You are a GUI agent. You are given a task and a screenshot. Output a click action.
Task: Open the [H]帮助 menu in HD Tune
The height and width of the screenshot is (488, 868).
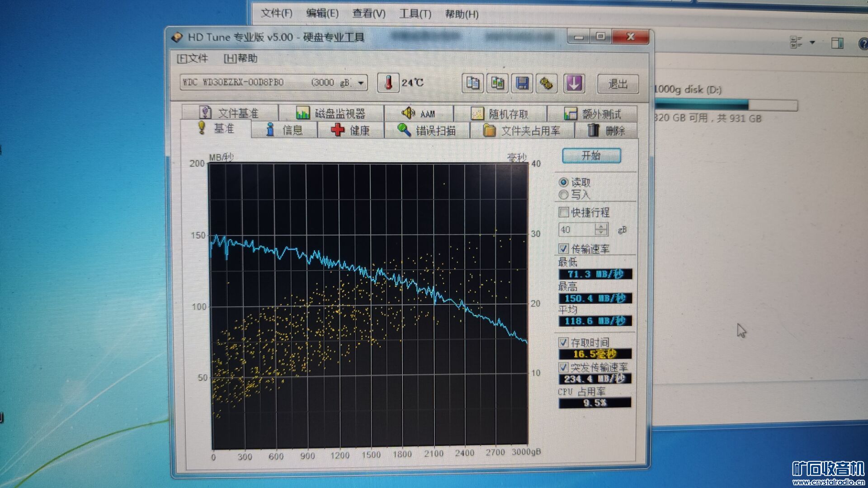[x=241, y=58]
